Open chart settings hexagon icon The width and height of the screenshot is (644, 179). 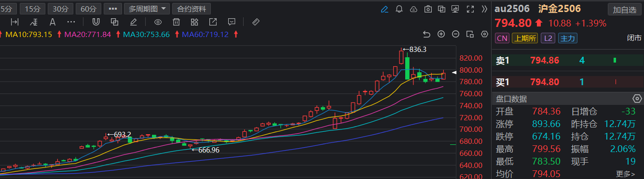(x=485, y=34)
